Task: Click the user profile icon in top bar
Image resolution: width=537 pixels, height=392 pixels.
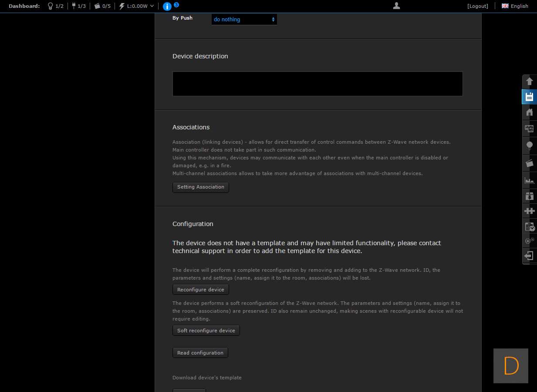Action: 396,6
